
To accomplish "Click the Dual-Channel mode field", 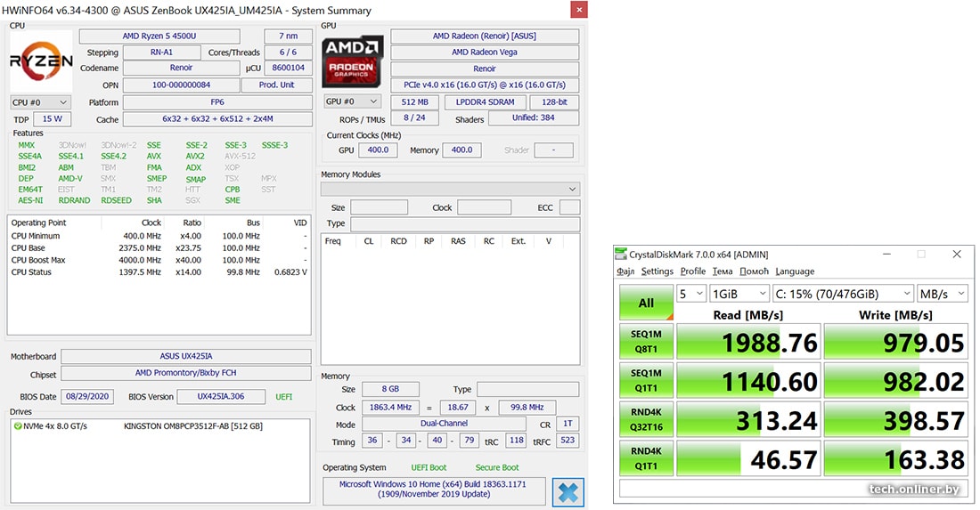I will pos(444,424).
